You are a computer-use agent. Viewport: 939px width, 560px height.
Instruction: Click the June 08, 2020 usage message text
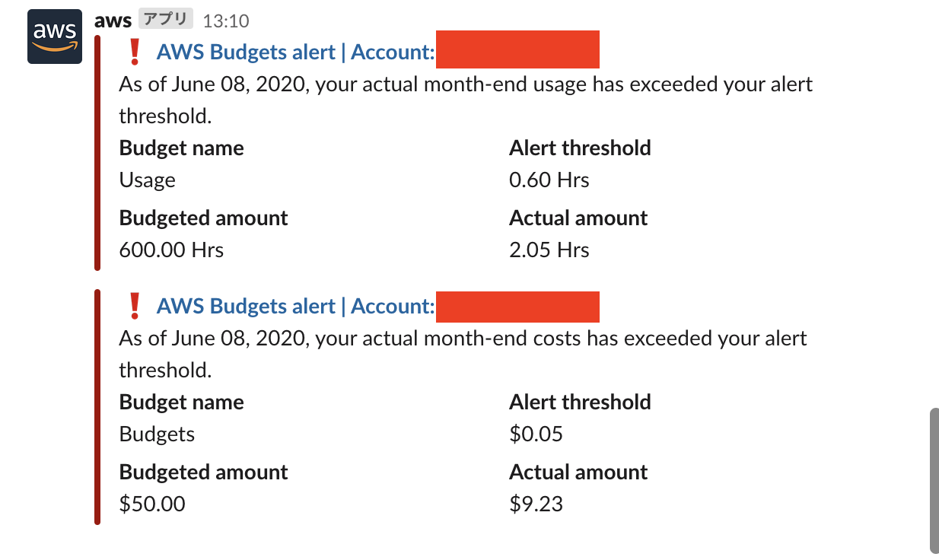click(x=464, y=84)
